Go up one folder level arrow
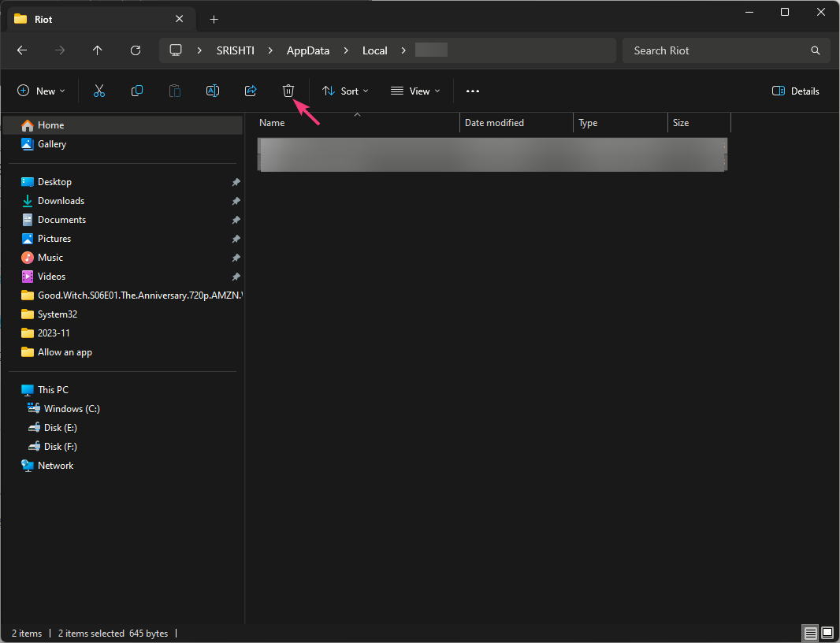This screenshot has height=643, width=840. (x=98, y=50)
